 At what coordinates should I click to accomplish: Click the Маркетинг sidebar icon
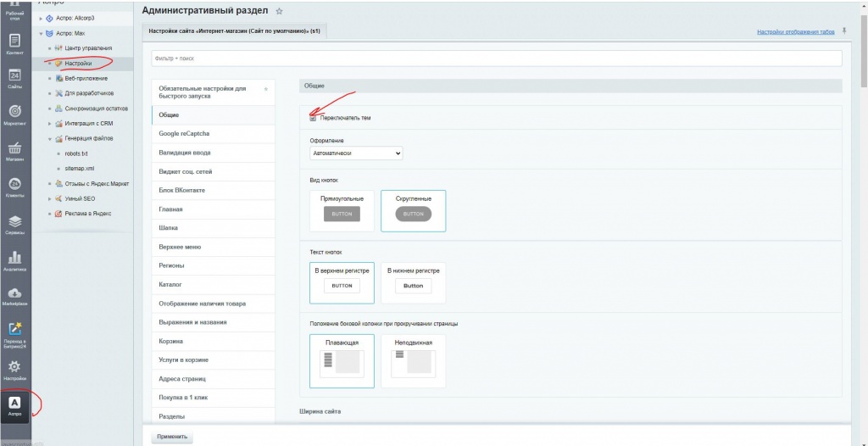(x=15, y=113)
